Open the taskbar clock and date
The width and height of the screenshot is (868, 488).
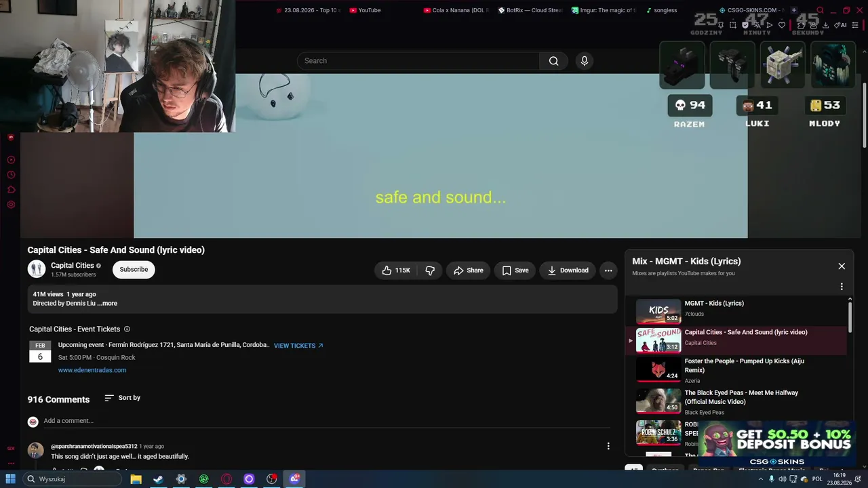click(x=840, y=479)
